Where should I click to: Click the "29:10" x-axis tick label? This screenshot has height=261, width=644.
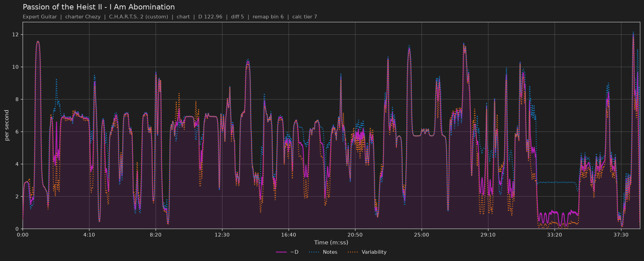pos(488,235)
